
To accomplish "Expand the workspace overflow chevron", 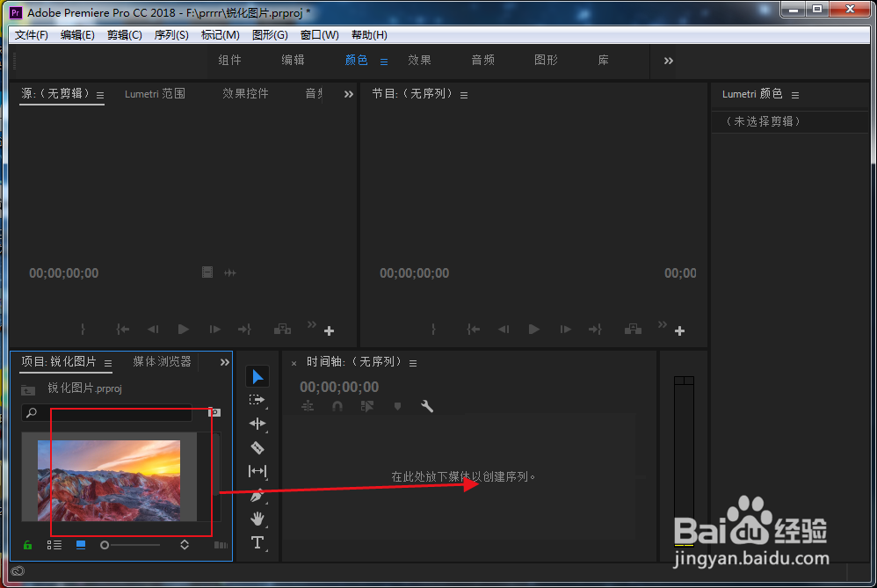I will [668, 61].
